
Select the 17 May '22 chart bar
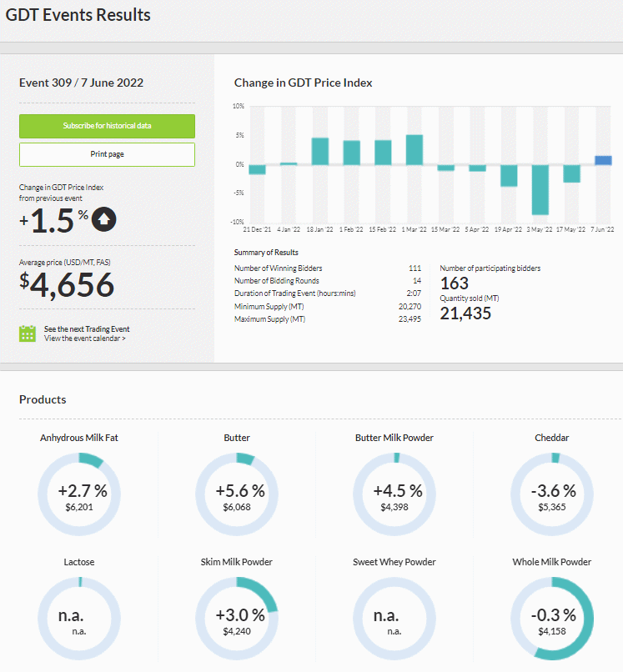[x=571, y=174]
